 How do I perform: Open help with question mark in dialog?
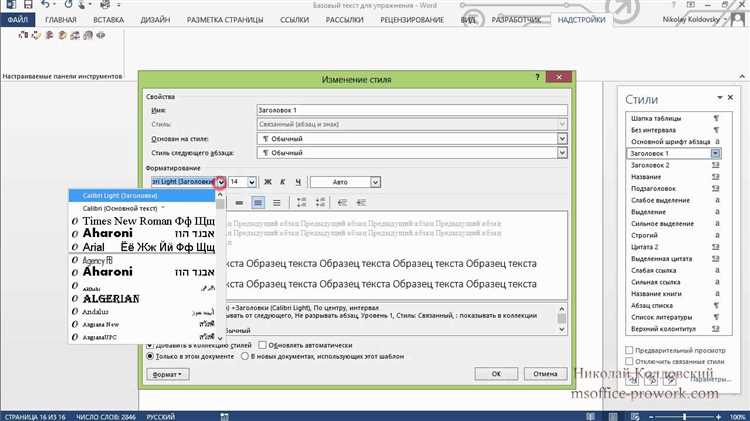(x=538, y=77)
